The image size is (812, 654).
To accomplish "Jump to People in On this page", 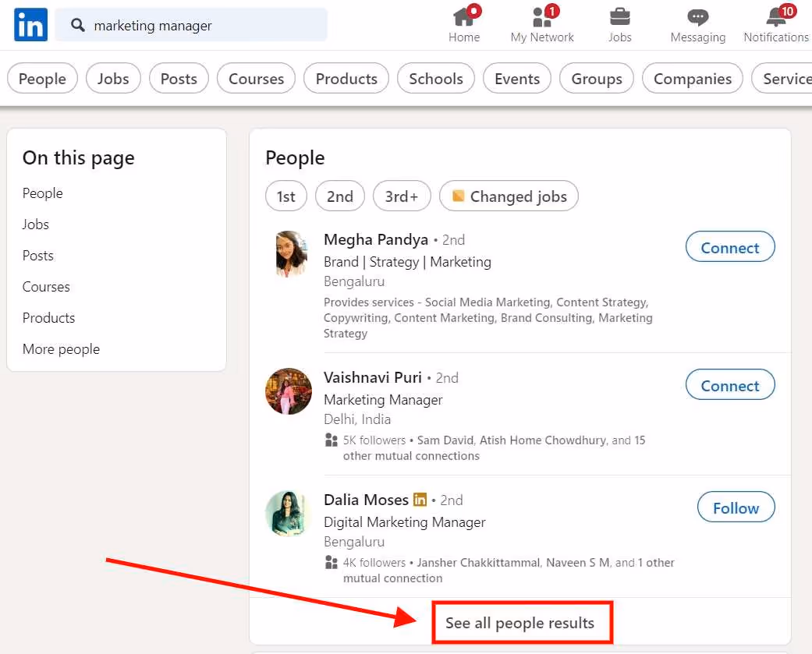I will click(42, 193).
